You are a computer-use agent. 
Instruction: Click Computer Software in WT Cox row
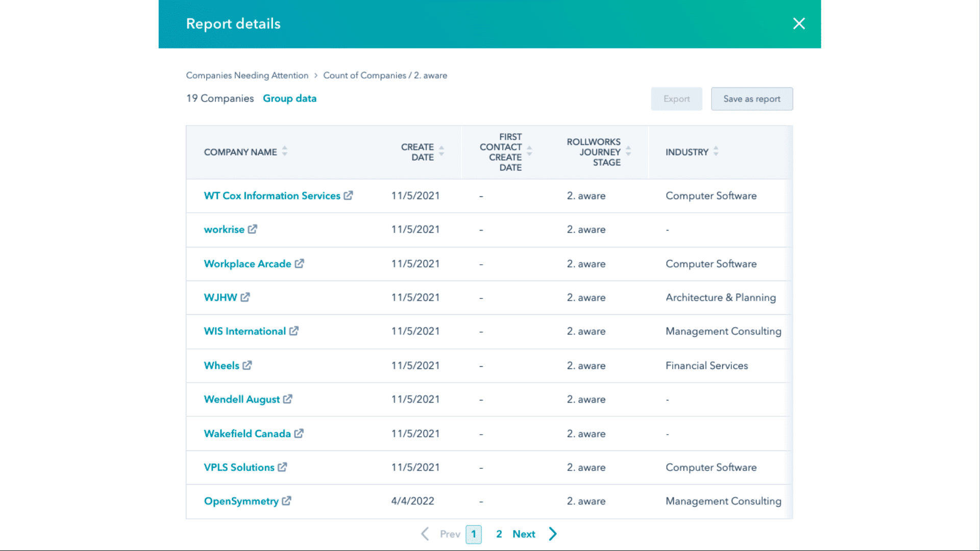[711, 195]
